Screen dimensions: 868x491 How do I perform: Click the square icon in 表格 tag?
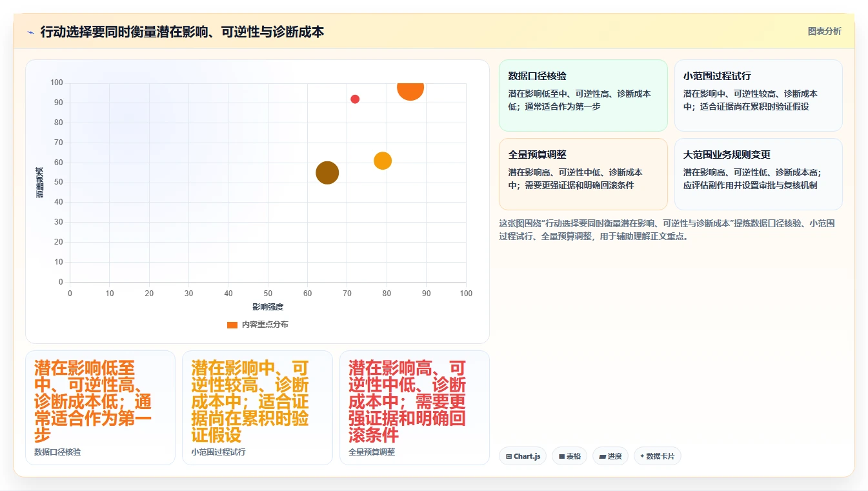pyautogui.click(x=561, y=456)
